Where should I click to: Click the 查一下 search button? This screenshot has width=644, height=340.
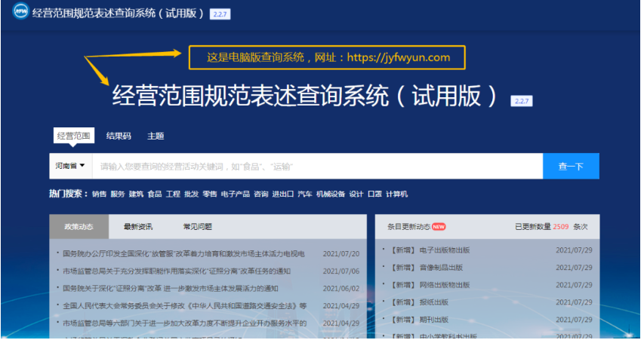click(570, 167)
